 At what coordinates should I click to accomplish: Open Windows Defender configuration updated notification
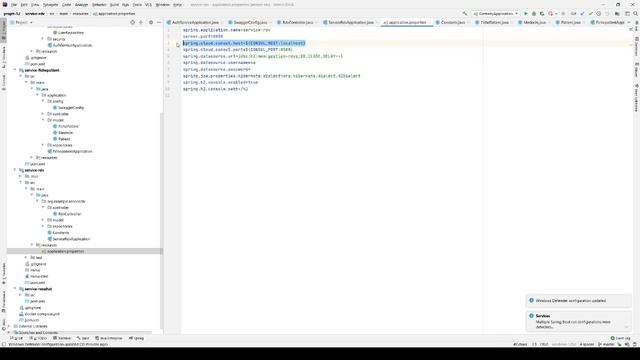[578, 301]
